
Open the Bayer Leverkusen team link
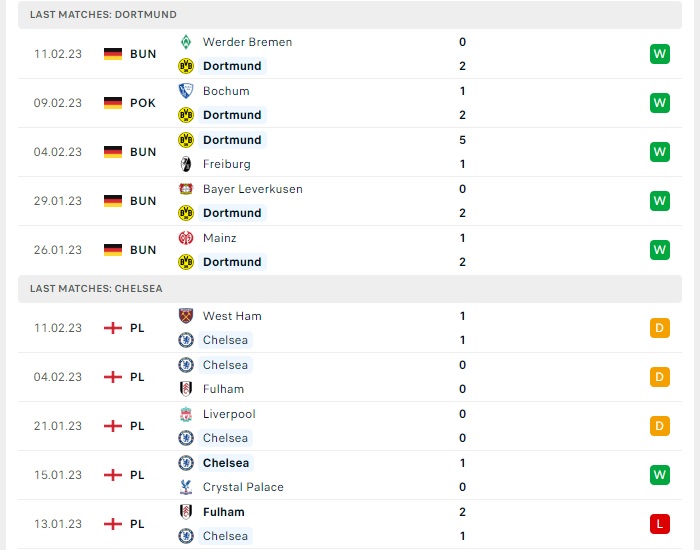253,189
